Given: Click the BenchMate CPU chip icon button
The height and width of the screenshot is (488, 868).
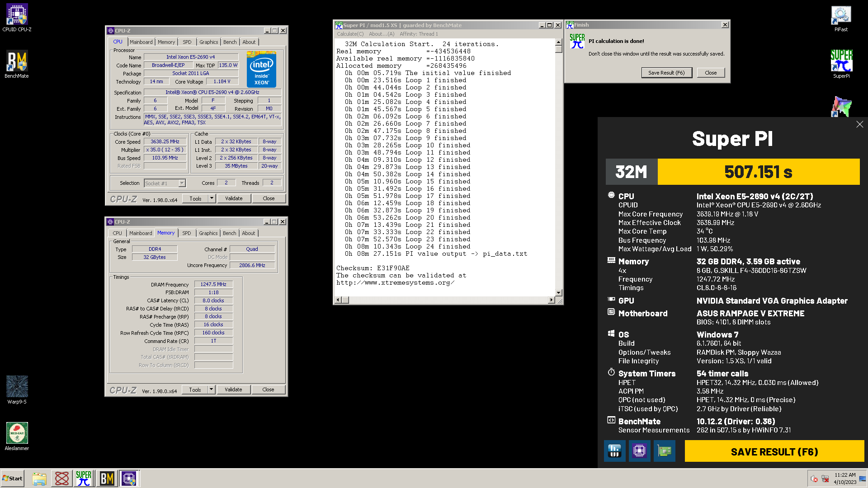Looking at the screenshot, I should tap(639, 450).
